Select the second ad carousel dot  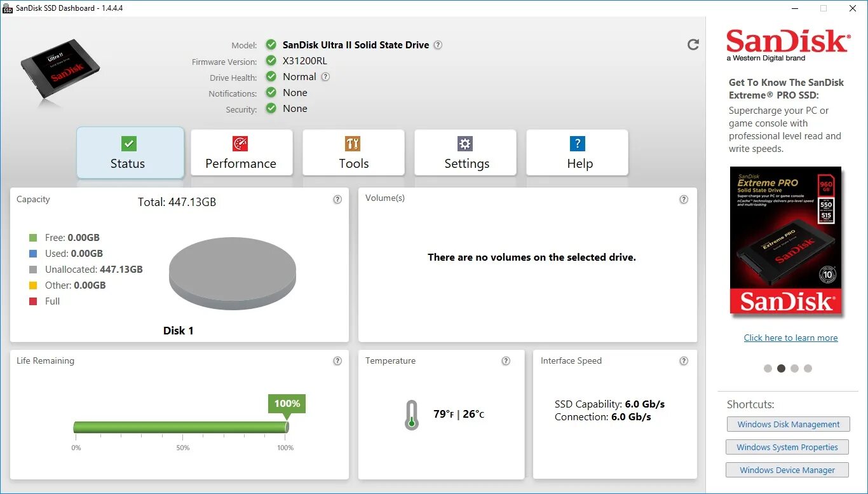tap(781, 368)
